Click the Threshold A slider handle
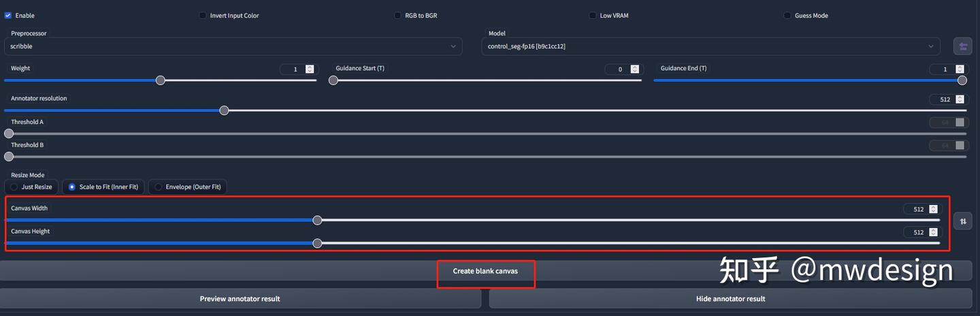This screenshot has width=980, height=316. click(9, 133)
